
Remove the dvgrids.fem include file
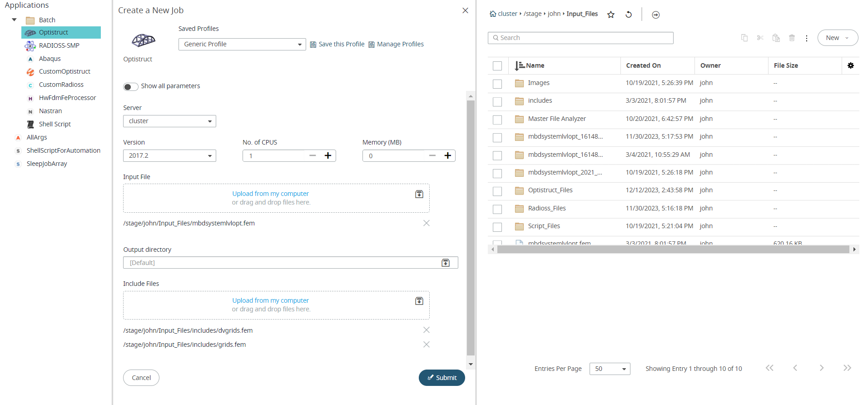(x=426, y=330)
